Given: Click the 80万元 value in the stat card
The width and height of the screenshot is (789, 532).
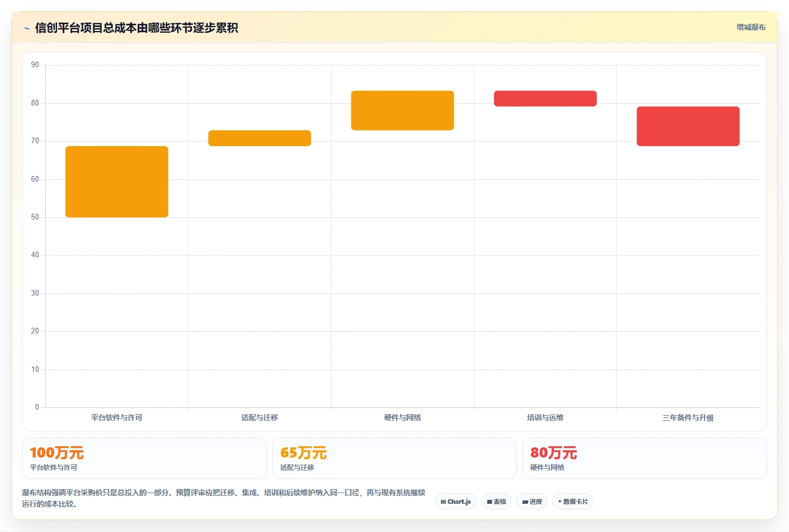Looking at the screenshot, I should click(554, 453).
